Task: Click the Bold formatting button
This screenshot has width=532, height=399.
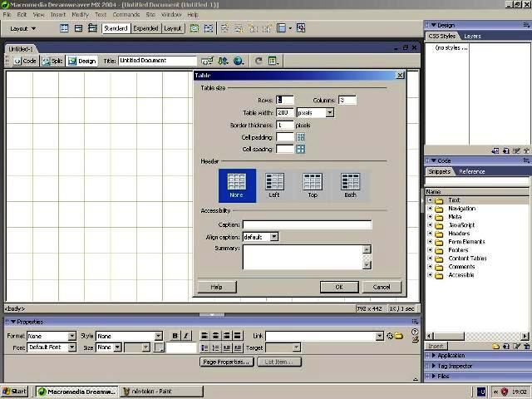Action: [175, 336]
